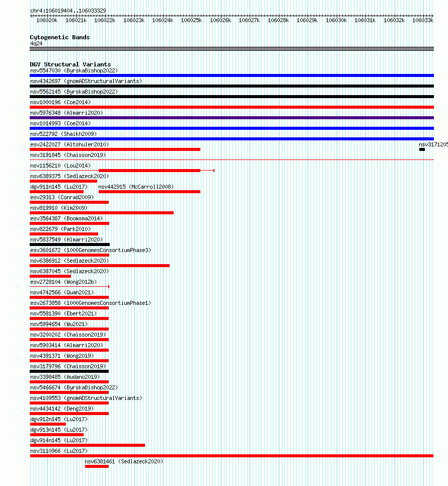448x486 pixels.
Task: Click the nsv5903414 (Almarri2020) label
Action: pyautogui.click(x=66, y=345)
